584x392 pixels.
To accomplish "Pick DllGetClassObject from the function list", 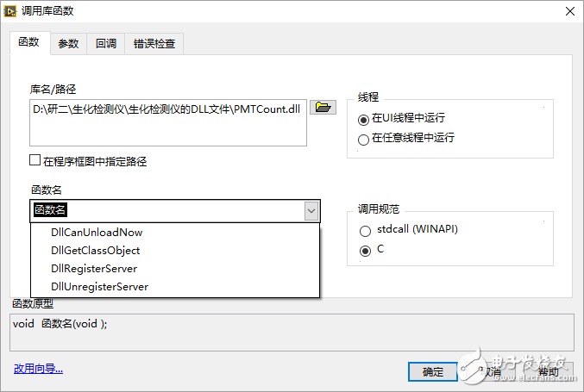I will coord(95,251).
